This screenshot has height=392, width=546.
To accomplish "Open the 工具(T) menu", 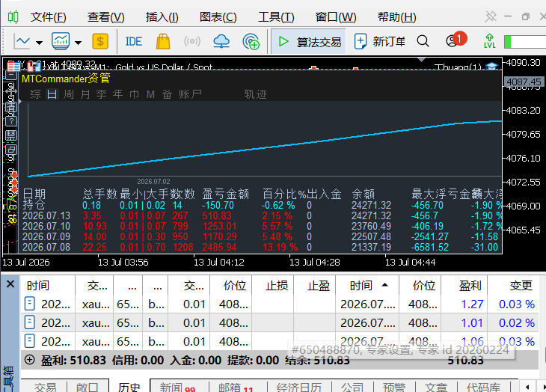I will click(x=276, y=17).
